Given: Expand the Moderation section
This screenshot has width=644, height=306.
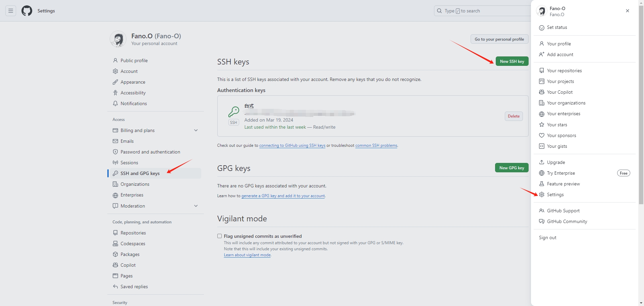Looking at the screenshot, I should [x=196, y=206].
